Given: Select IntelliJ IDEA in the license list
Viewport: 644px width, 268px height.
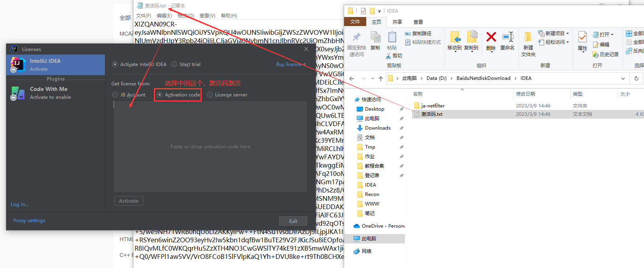Looking at the screenshot, I should click(56, 65).
